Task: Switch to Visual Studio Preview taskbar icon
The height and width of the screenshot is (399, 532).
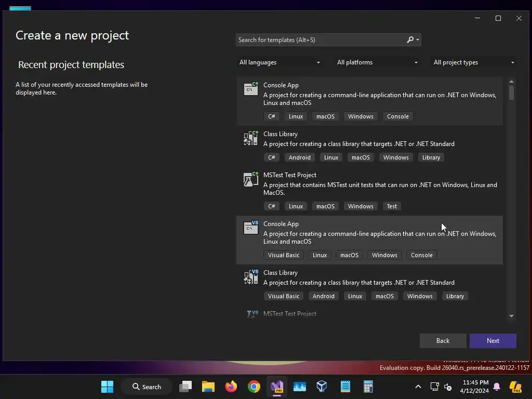Action: coord(277,387)
